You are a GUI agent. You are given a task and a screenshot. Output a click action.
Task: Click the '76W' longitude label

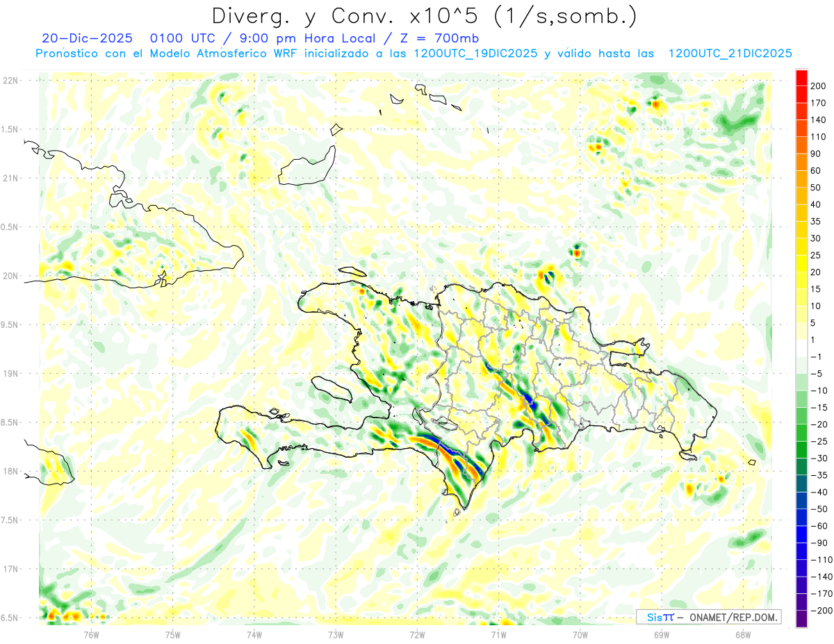click(92, 634)
